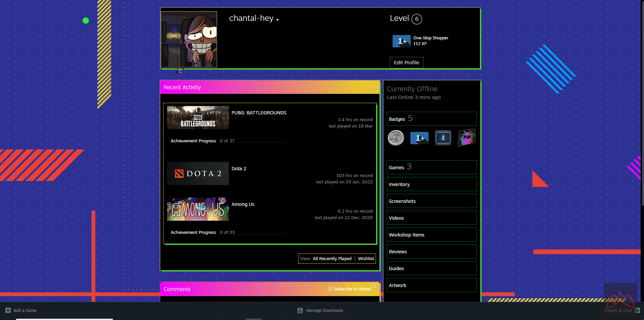Open the One-Stop Shopper badge icon
644x320 pixels.
coord(401,41)
